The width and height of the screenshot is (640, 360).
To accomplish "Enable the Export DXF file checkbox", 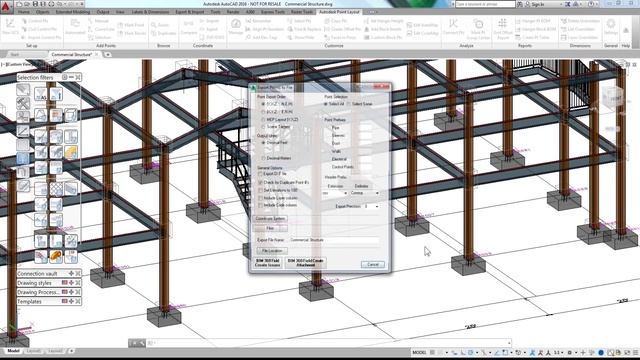I will click(x=260, y=174).
